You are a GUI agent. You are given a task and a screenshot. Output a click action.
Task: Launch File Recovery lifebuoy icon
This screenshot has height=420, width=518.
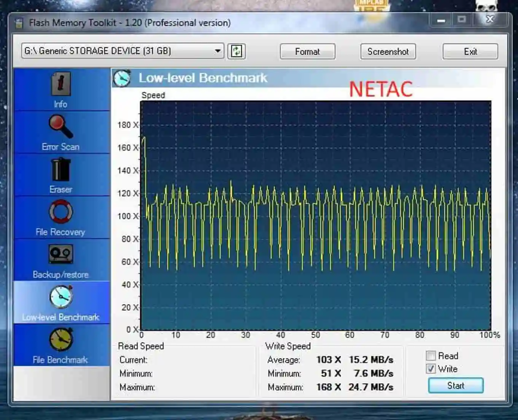click(x=60, y=212)
